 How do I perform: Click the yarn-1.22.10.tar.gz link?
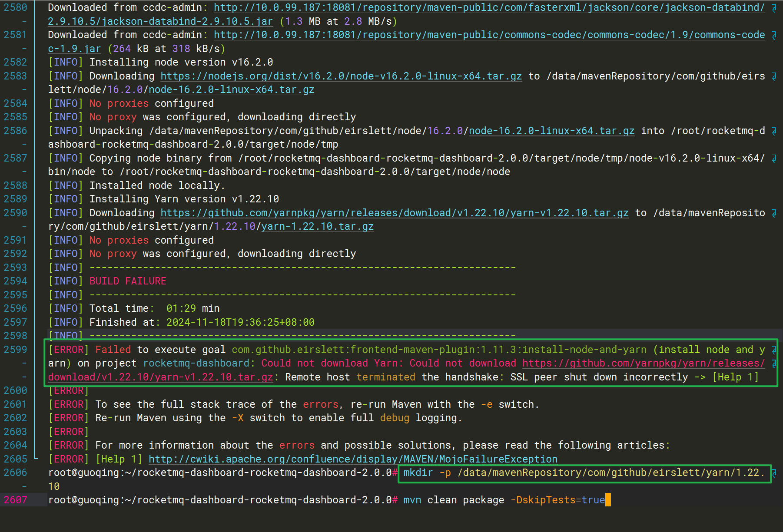pyautogui.click(x=318, y=226)
